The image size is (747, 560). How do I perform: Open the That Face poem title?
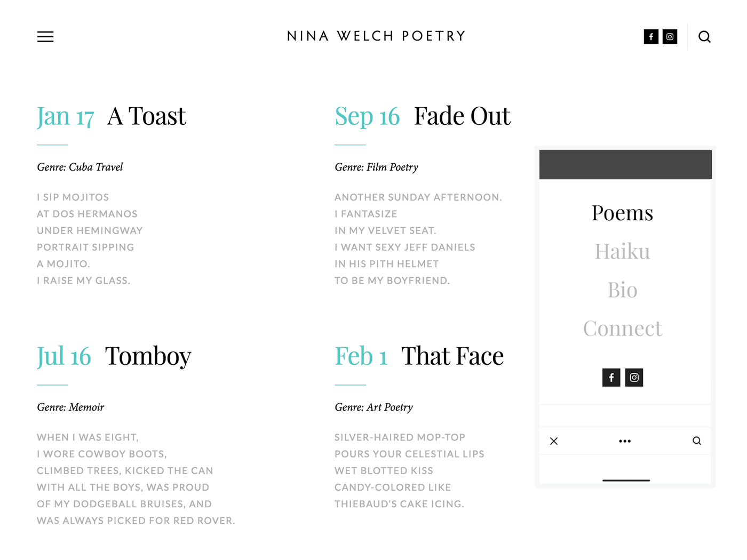point(452,356)
